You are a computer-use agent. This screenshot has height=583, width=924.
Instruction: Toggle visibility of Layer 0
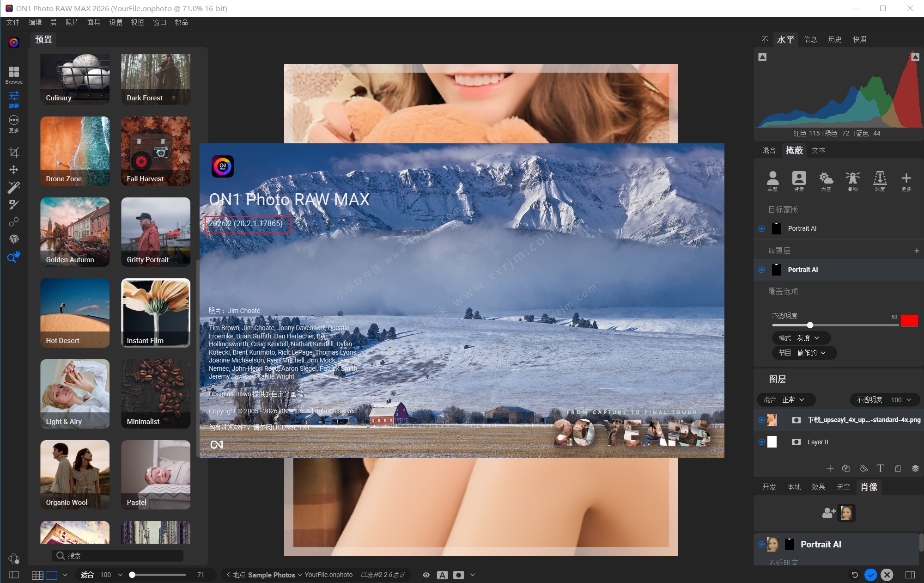761,442
